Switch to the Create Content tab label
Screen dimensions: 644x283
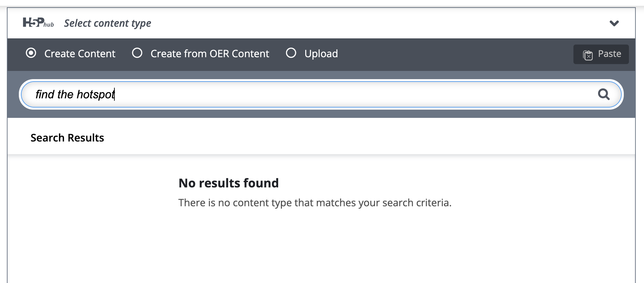pyautogui.click(x=80, y=54)
